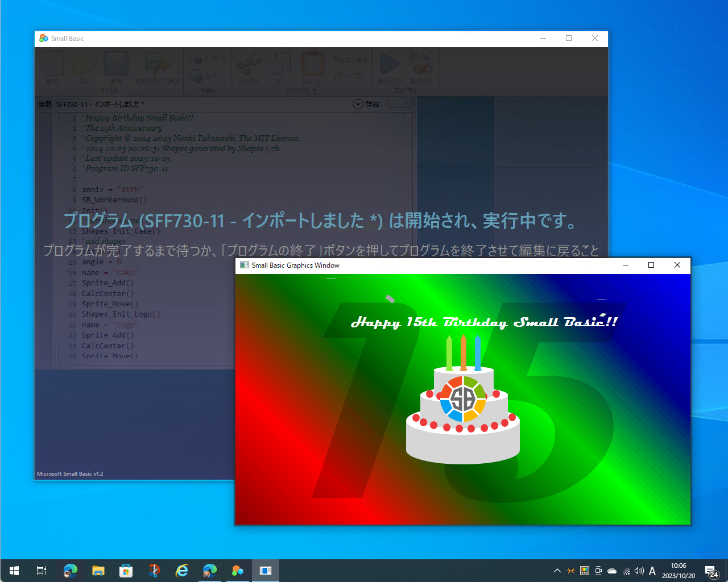Click the New (新規) file icon
Screen dimensions: 728x582
click(x=52, y=64)
